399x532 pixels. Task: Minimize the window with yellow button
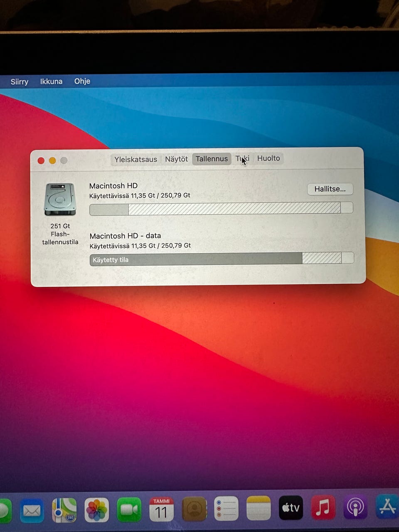52,160
